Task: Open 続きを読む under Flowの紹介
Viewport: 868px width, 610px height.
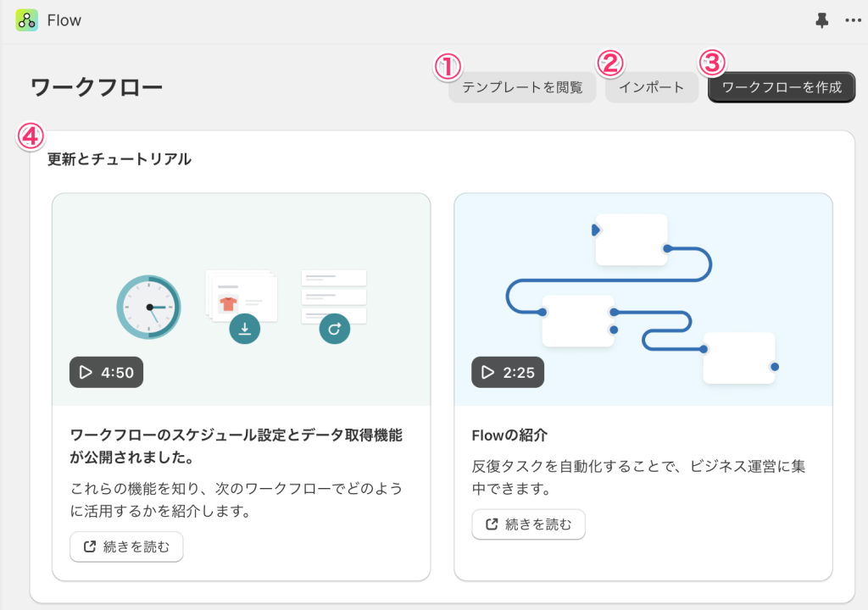Action: click(x=528, y=524)
